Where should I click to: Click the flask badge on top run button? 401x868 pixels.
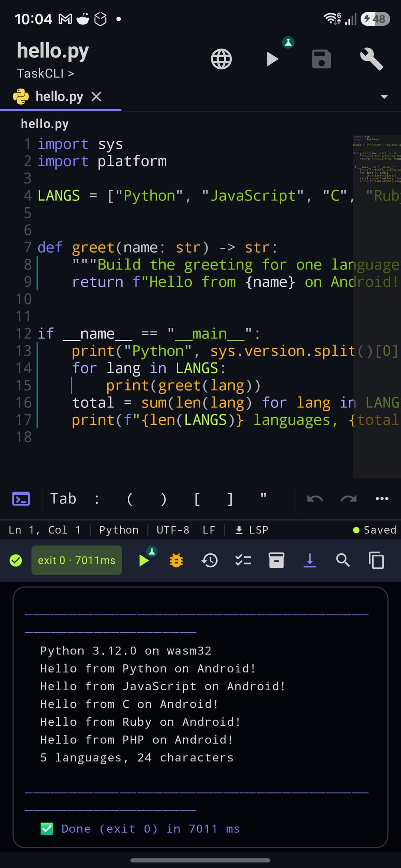pos(288,42)
